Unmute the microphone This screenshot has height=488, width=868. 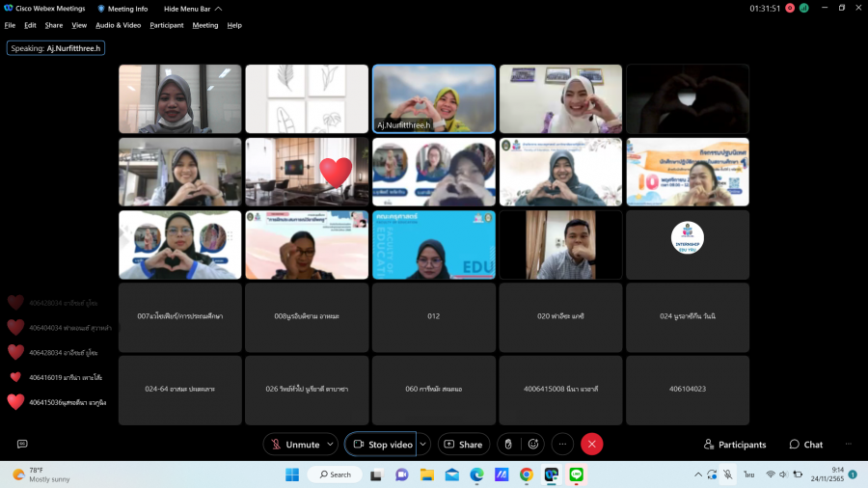pyautogui.click(x=295, y=445)
